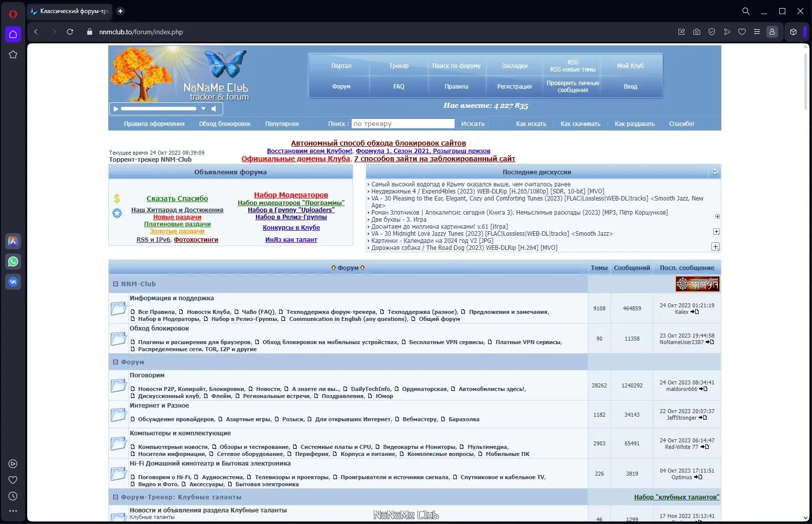Open the planet banner thumbnail in the NNM-Club row
This screenshot has width=812, height=524.
697,284
